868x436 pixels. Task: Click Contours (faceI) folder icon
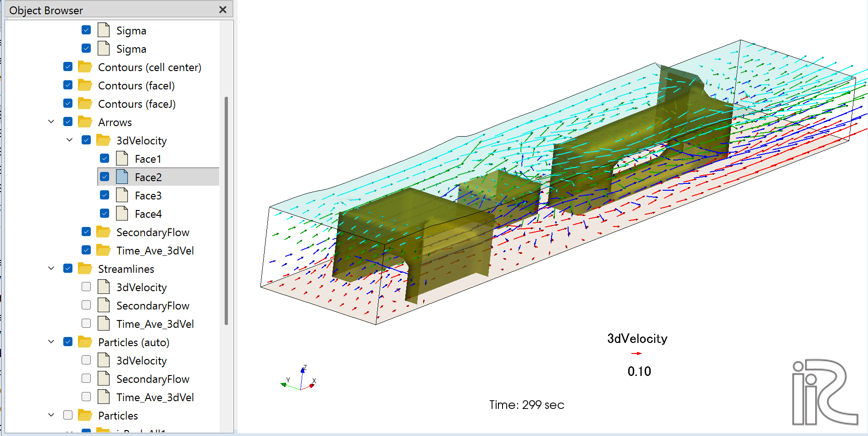click(x=85, y=85)
